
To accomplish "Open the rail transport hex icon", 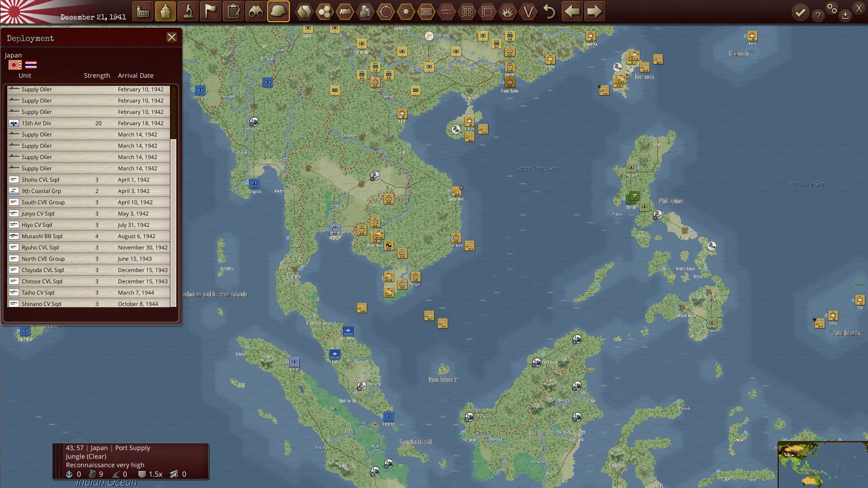I will [x=345, y=12].
